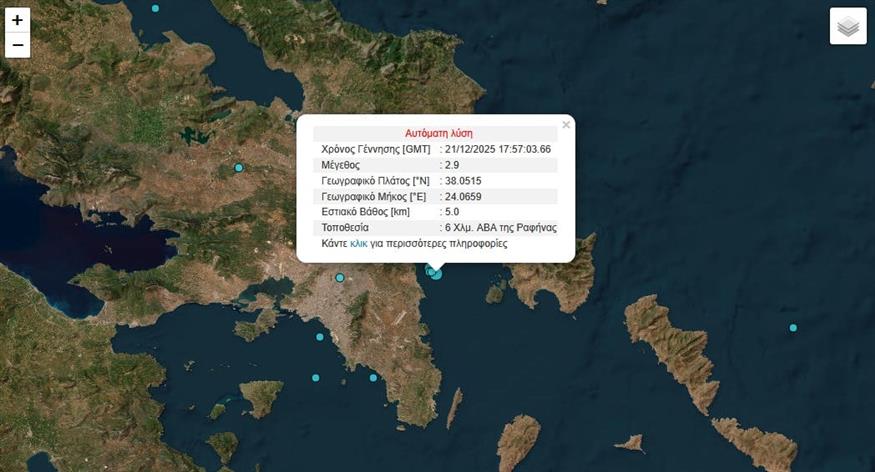The image size is (875, 472).
Task: Click the inland earthquake marker in Boeotia
Action: (x=239, y=167)
